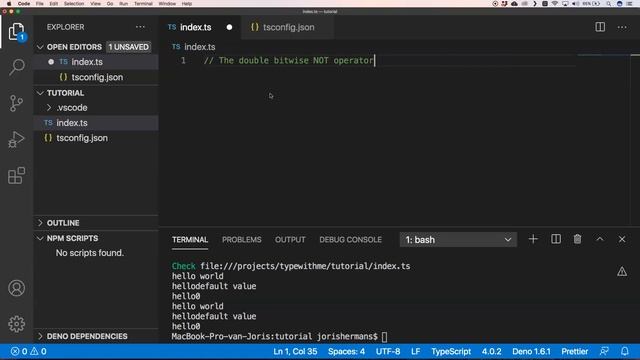
Task: Switch to the tsconfig.json editor tab
Action: tap(288, 27)
